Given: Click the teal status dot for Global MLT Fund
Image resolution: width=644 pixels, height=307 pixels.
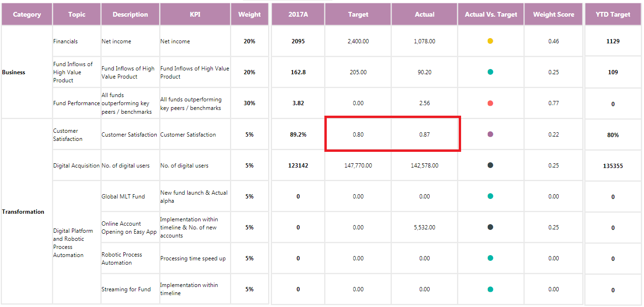Looking at the screenshot, I should [490, 196].
